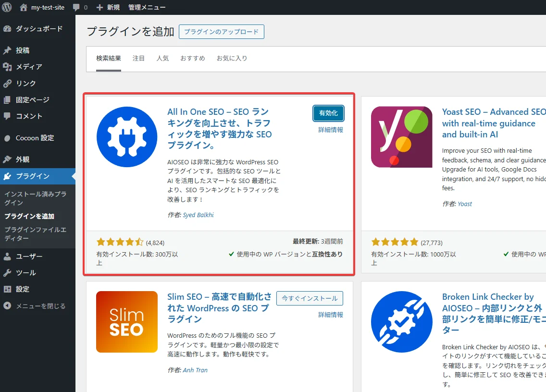Image resolution: width=546 pixels, height=392 pixels.
Task: Click the 固定ページ pages icon
Action: [x=7, y=100]
